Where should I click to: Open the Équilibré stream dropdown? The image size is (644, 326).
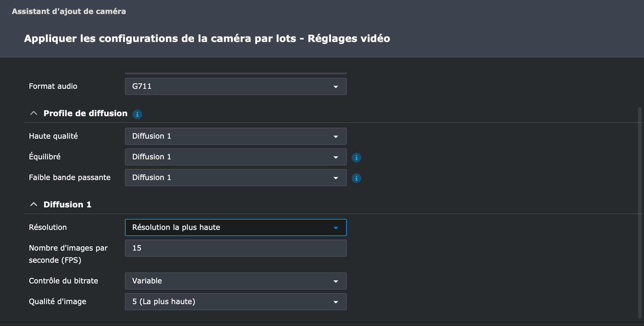tap(236, 157)
